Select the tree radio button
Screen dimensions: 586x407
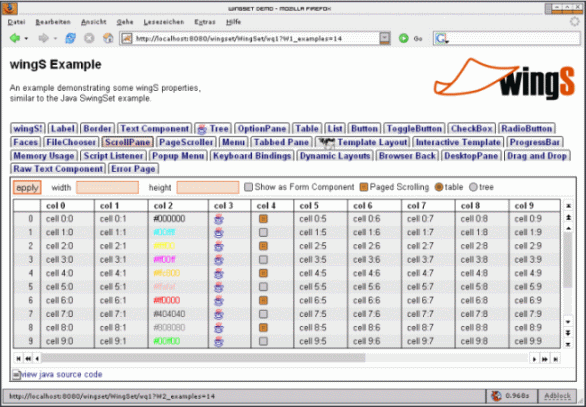(473, 187)
